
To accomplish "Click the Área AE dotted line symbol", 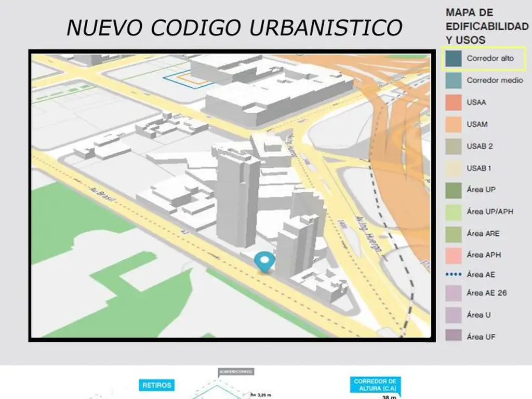I will pyautogui.click(x=453, y=274).
